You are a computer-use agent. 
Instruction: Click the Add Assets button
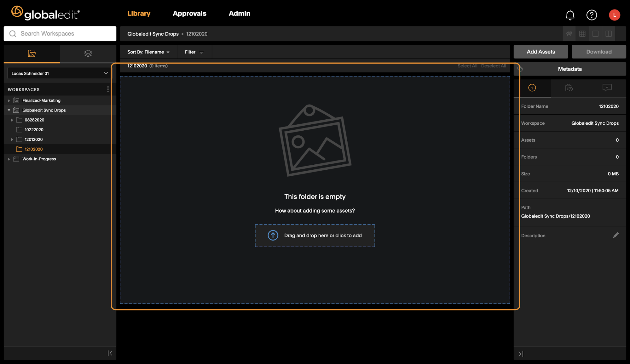541,52
